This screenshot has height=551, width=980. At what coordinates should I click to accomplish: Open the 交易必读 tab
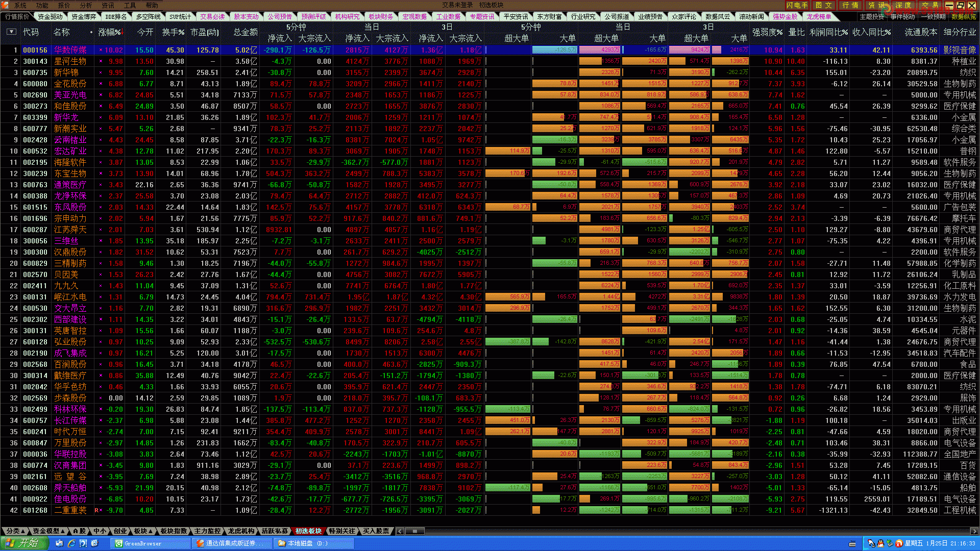tap(212, 16)
